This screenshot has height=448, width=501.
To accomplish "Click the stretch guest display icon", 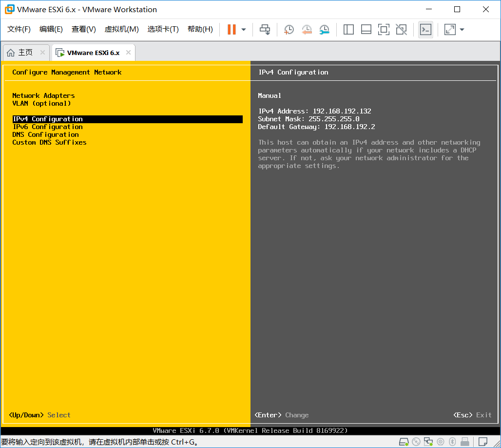I will pos(450,30).
